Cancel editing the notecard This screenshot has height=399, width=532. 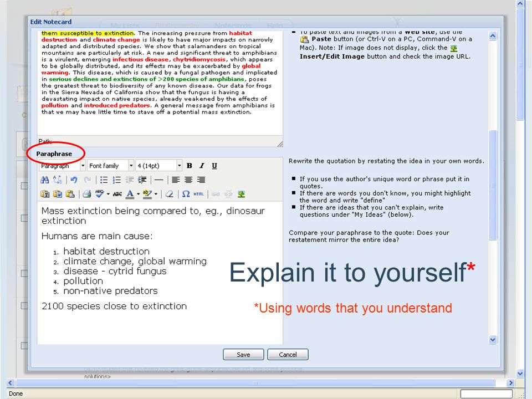click(x=288, y=355)
